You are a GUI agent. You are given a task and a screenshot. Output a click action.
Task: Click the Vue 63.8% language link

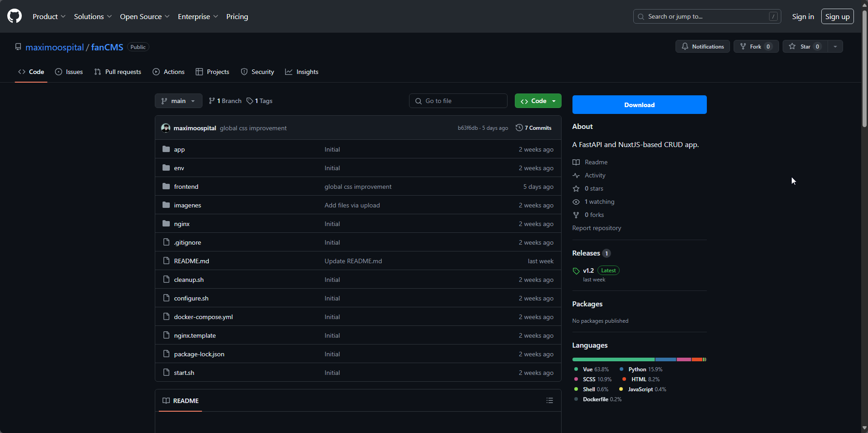(591, 369)
